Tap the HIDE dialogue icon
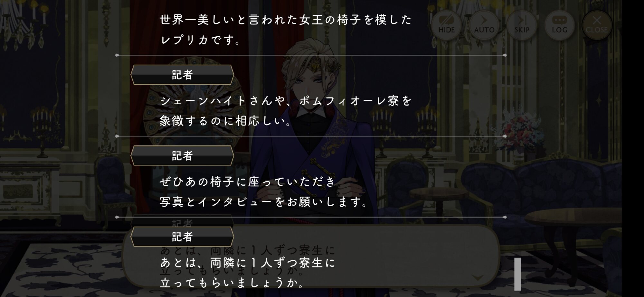 [446, 25]
